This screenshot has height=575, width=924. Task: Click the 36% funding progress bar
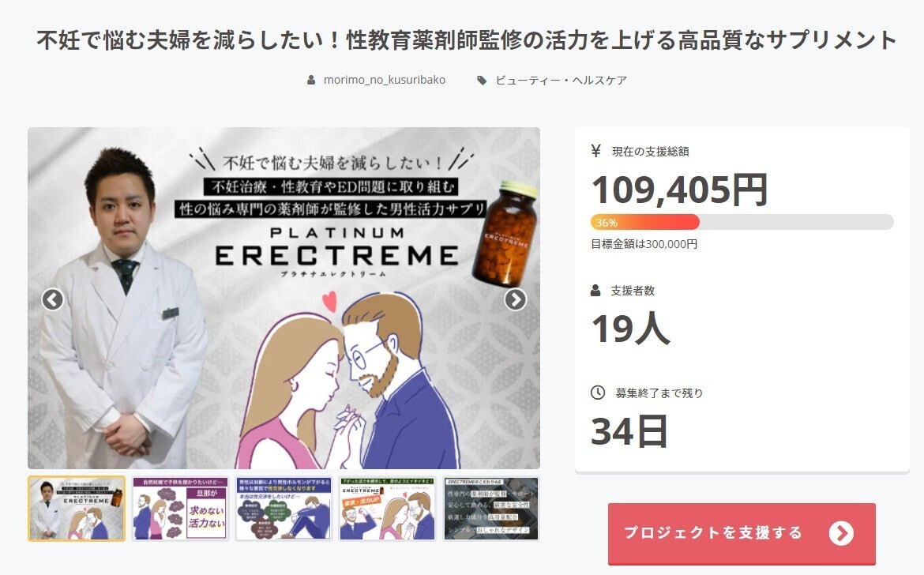coord(742,222)
